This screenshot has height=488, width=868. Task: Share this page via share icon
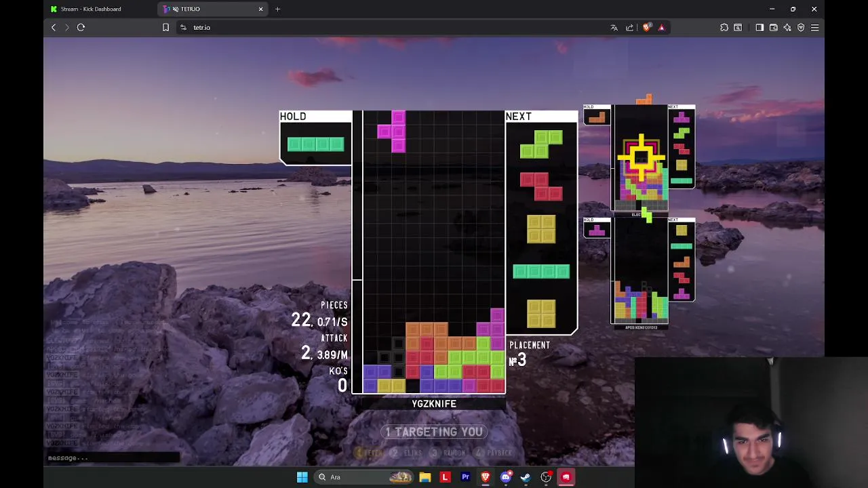[629, 27]
